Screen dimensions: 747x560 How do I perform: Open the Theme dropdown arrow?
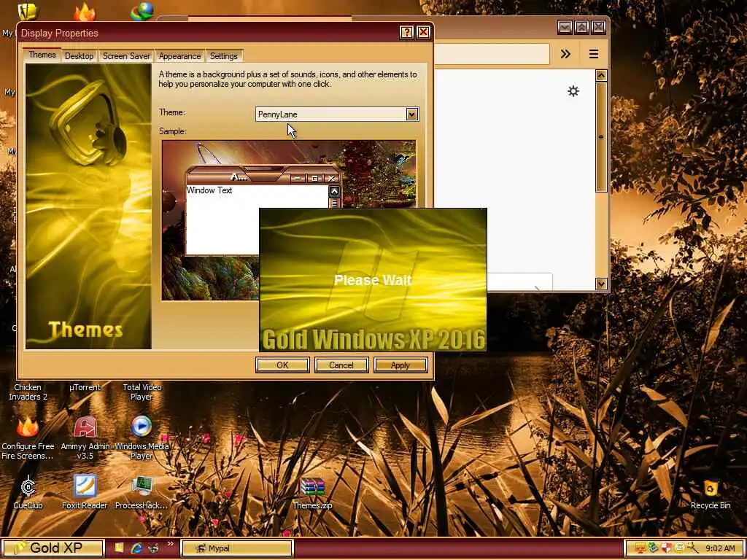(x=412, y=114)
